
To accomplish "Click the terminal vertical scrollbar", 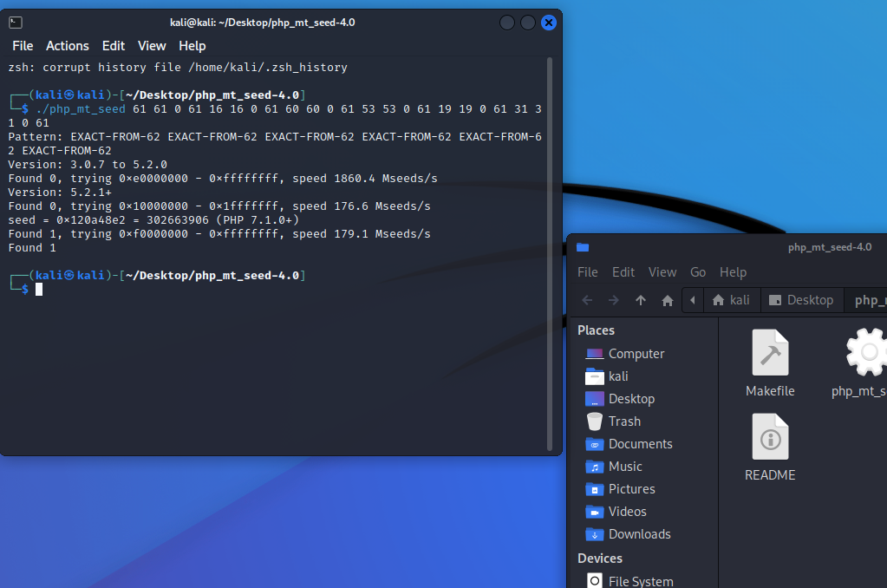I will pyautogui.click(x=550, y=252).
